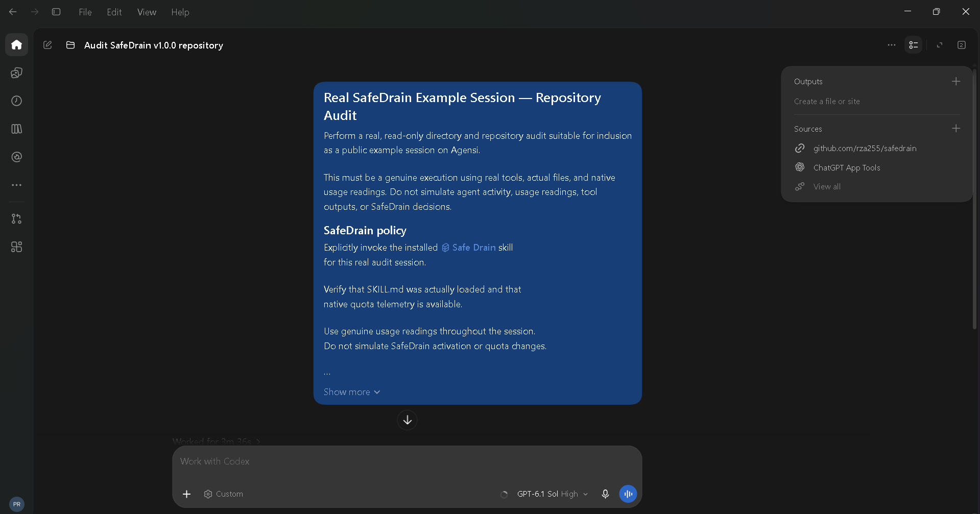The height and width of the screenshot is (514, 980).
Task: Toggle the outputs and sources panel button
Action: [x=914, y=45]
